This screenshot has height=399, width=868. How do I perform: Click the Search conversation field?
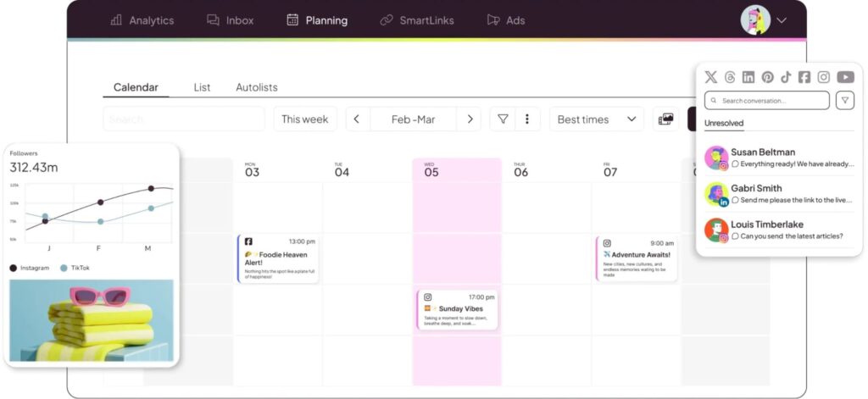pos(766,101)
